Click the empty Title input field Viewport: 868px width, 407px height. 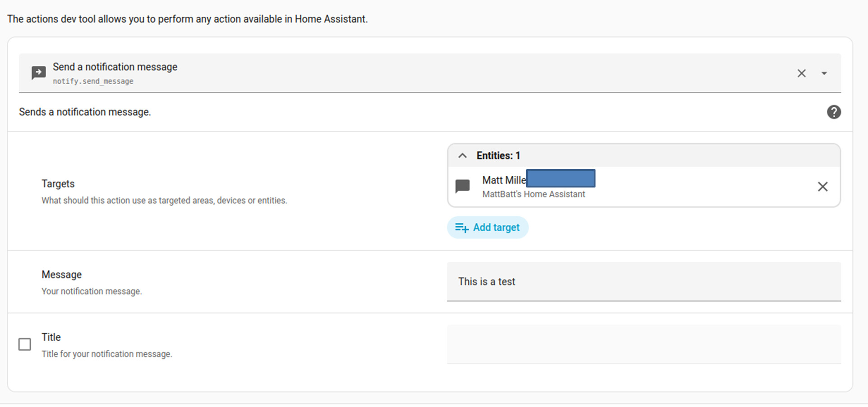pyautogui.click(x=644, y=344)
